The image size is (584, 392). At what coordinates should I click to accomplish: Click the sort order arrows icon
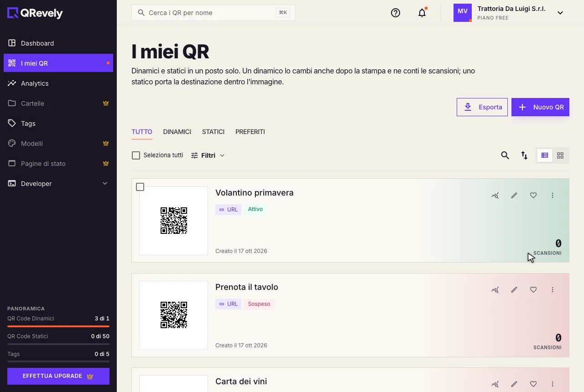click(524, 155)
